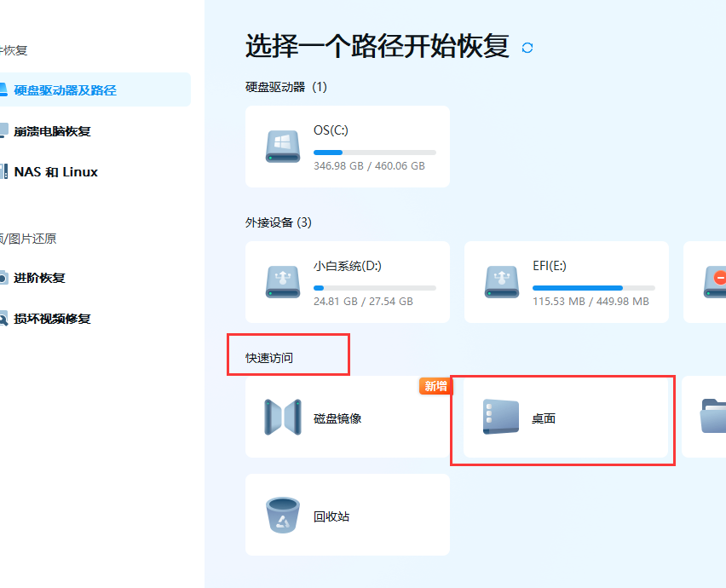Select the OS(C:) hard drive icon

tap(282, 146)
